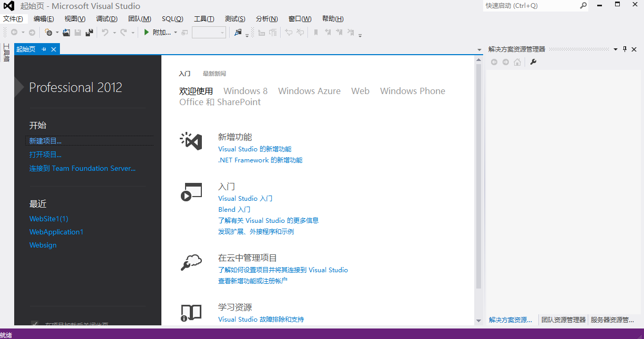Click the Save All toolbar icon
Viewport: 644px width, 339px height.
point(89,33)
